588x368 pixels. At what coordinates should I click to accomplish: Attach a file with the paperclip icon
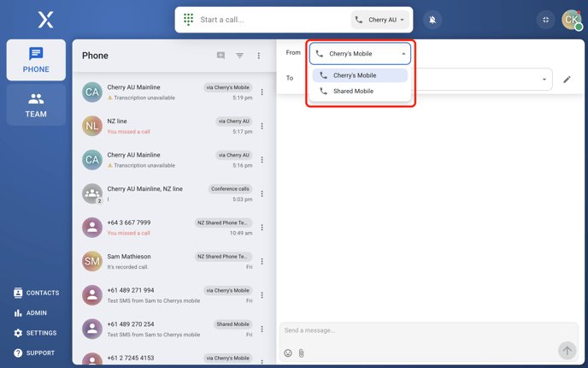coord(301,353)
